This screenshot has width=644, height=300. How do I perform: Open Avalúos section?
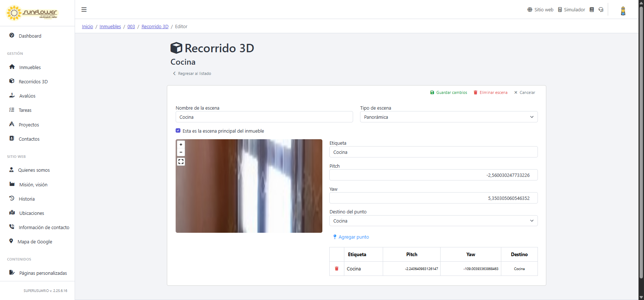pos(27,96)
